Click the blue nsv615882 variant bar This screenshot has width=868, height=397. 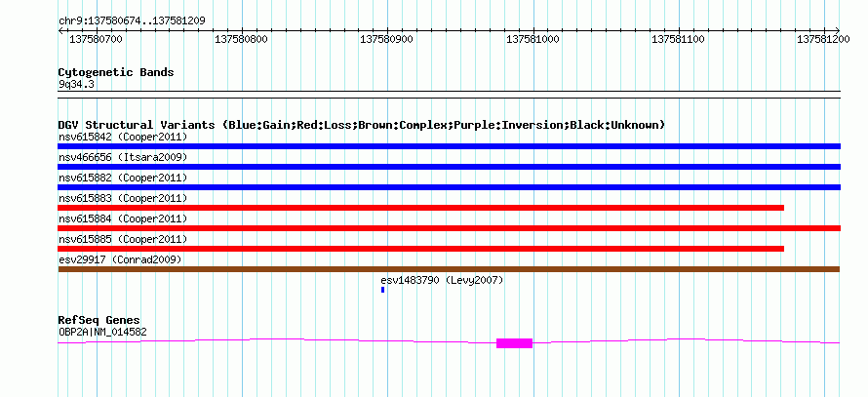[449, 187]
